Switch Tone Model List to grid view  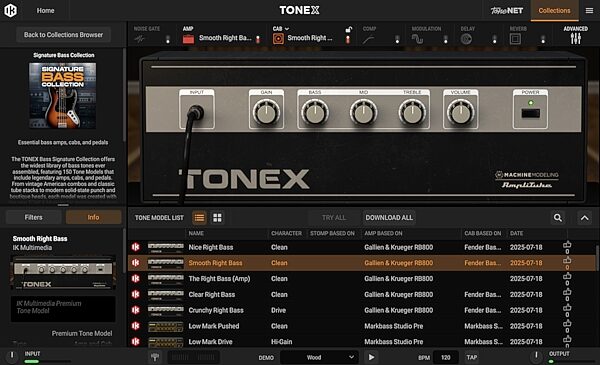[217, 218]
